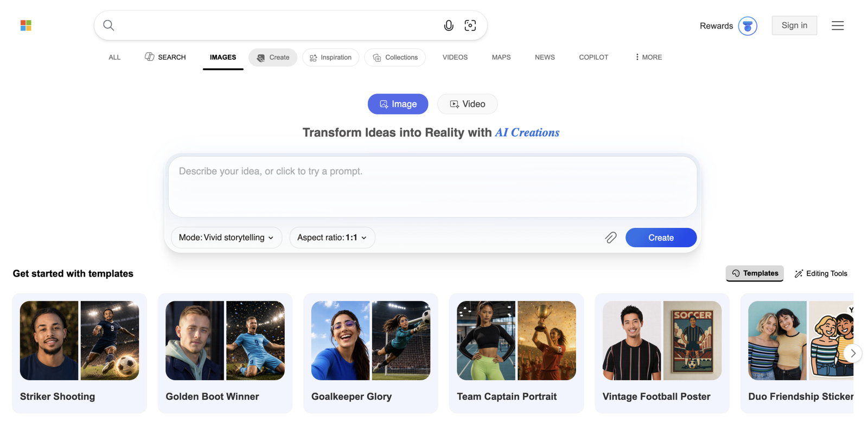Open the COPILOT tab
868x428 pixels.
coord(593,57)
